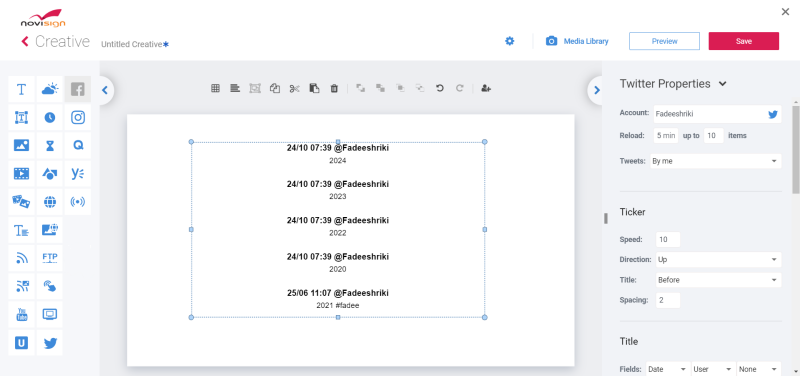The width and height of the screenshot is (800, 376).
Task: Edit the Reload '5 min' field
Action: pos(666,136)
